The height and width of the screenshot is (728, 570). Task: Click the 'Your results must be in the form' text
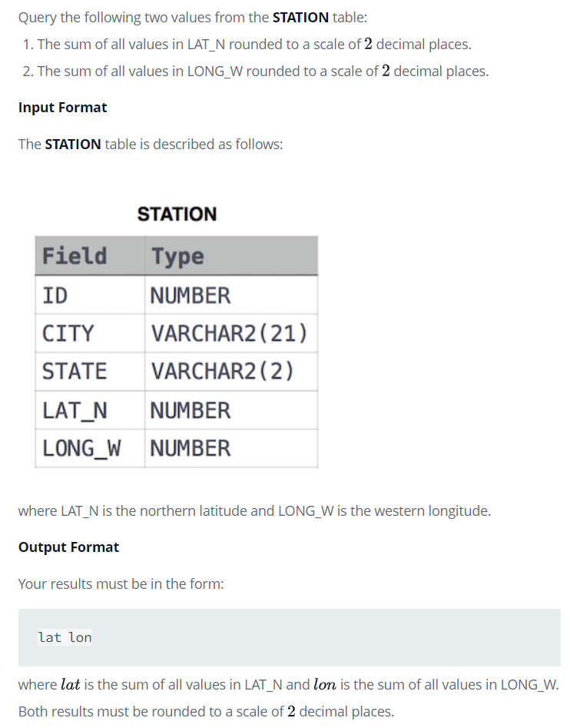(121, 583)
